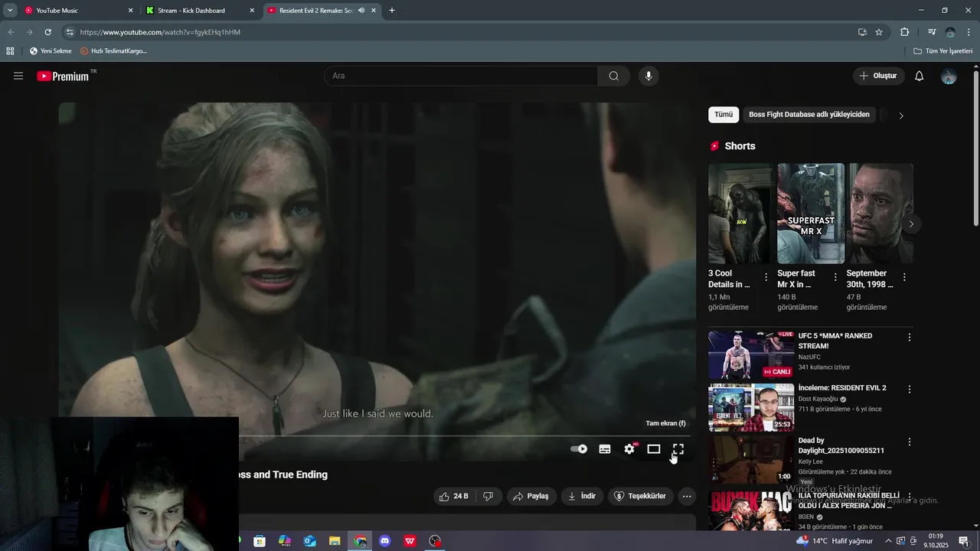Image resolution: width=980 pixels, height=551 pixels.
Task: Open the YouTube account avatar menu
Action: [949, 76]
